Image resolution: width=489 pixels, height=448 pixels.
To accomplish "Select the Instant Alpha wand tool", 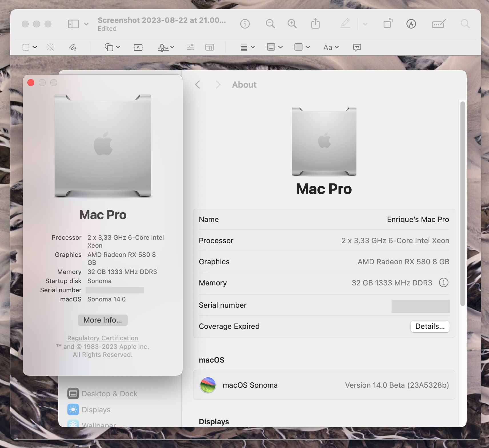I will tap(50, 47).
